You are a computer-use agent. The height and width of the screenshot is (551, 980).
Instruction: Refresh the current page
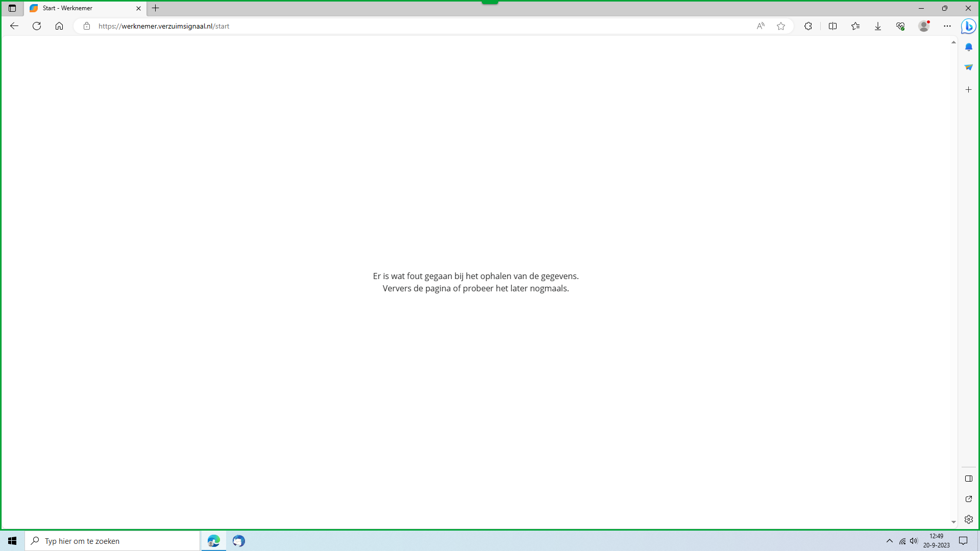click(x=37, y=26)
